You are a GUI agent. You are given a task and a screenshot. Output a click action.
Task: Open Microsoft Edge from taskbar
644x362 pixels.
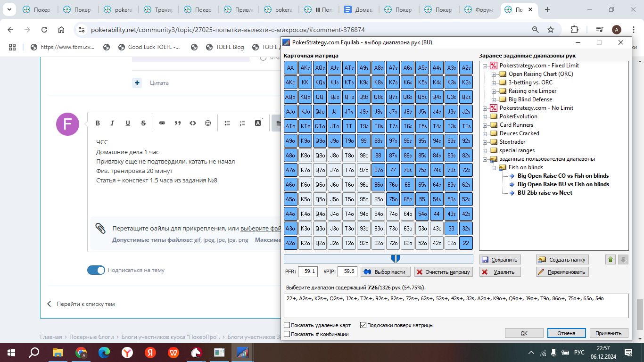point(104,352)
